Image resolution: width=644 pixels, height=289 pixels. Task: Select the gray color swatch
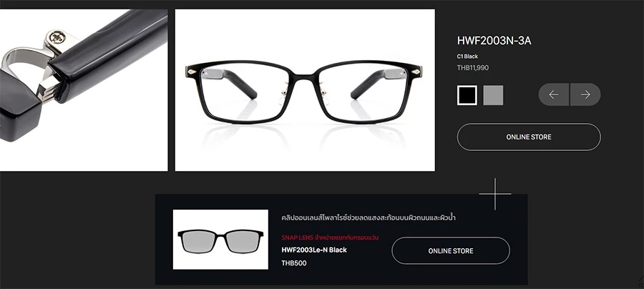tap(493, 95)
